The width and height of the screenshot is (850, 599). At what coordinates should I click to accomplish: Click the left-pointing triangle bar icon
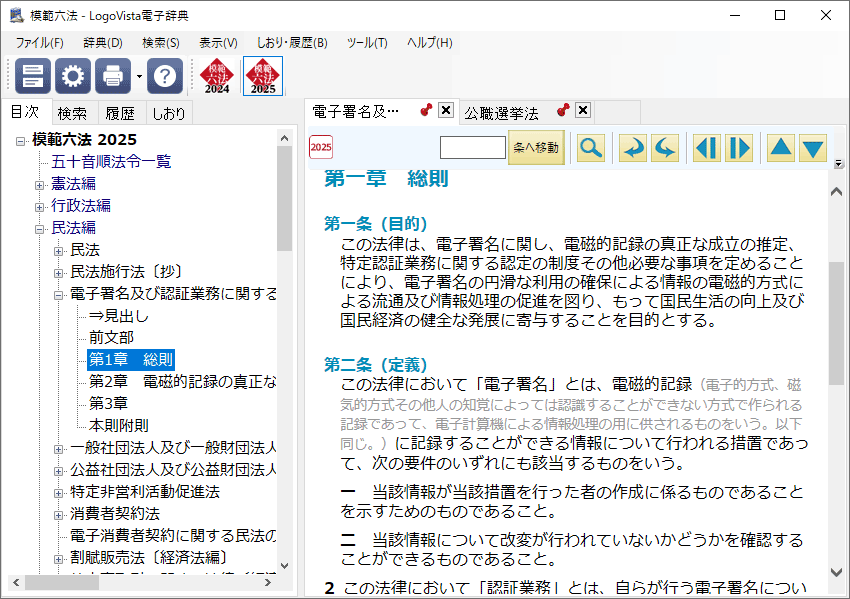point(707,147)
